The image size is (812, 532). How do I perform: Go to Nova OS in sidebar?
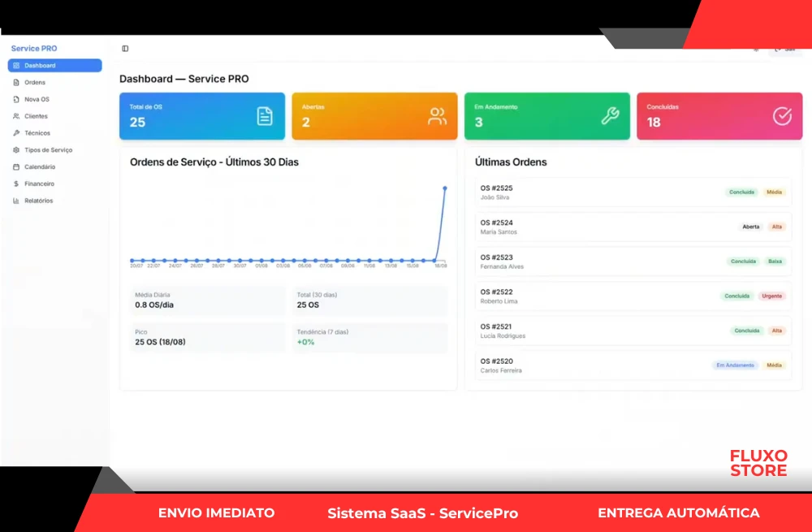point(37,99)
